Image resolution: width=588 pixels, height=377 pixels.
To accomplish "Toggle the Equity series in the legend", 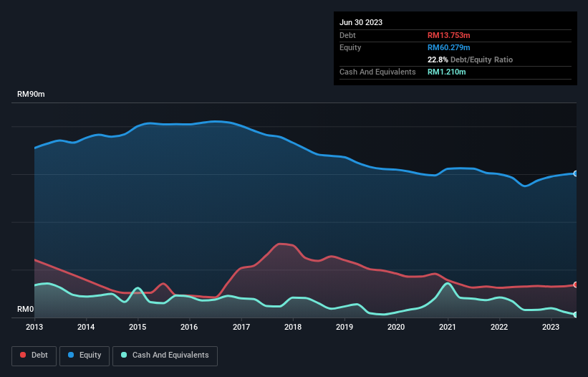I will pos(84,355).
